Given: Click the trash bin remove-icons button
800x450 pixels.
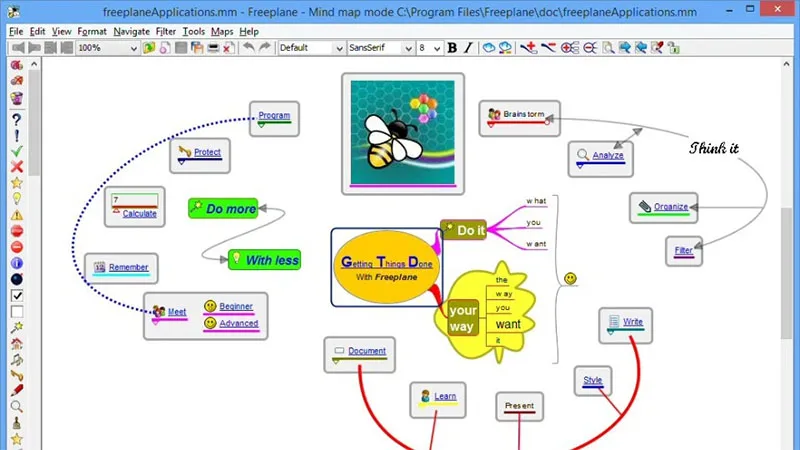Looking at the screenshot, I should pos(16,97).
